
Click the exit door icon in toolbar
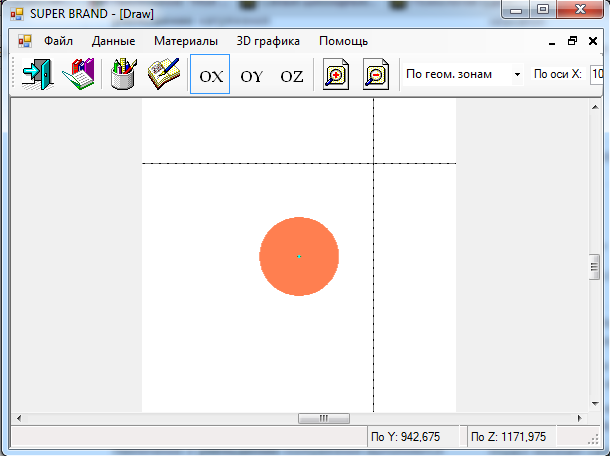(x=38, y=74)
